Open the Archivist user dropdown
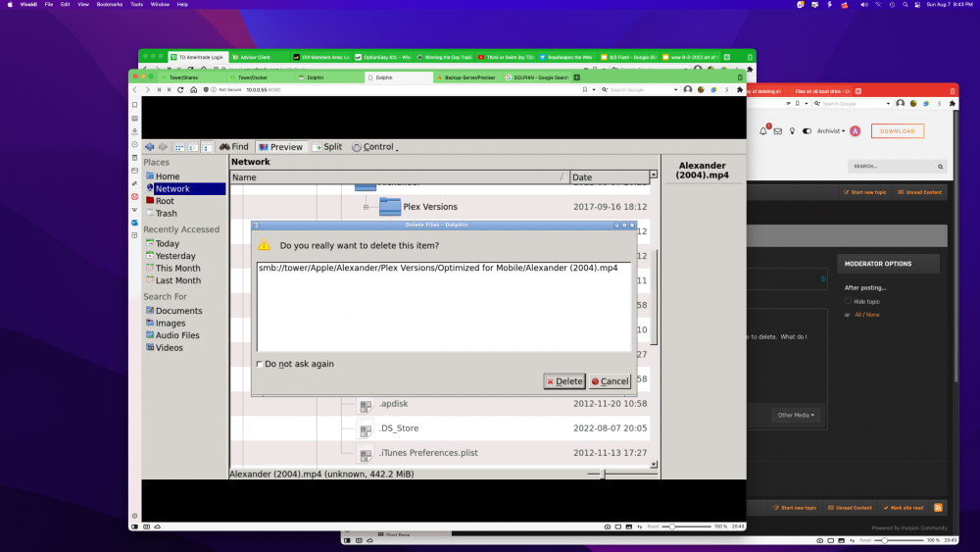 click(x=831, y=131)
